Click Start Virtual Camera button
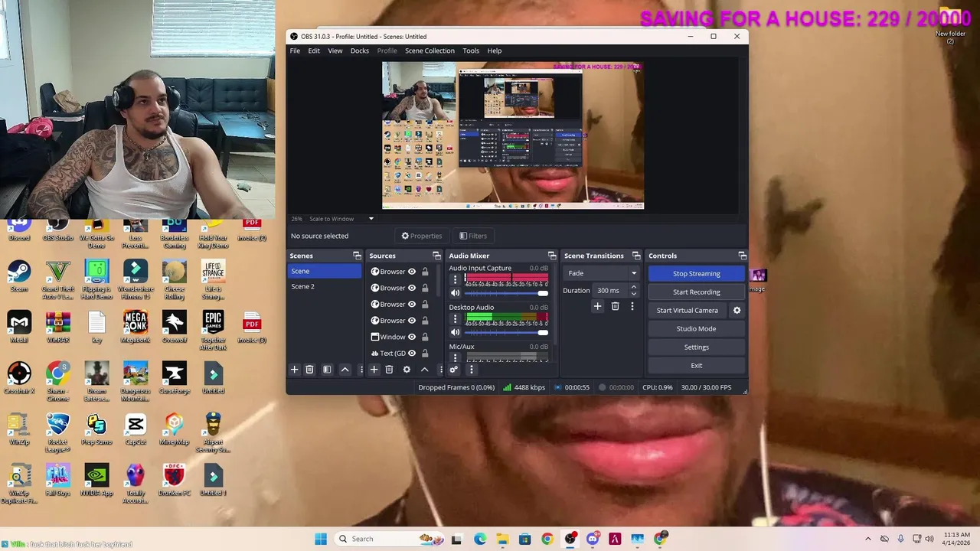The height and width of the screenshot is (551, 980). click(x=688, y=310)
